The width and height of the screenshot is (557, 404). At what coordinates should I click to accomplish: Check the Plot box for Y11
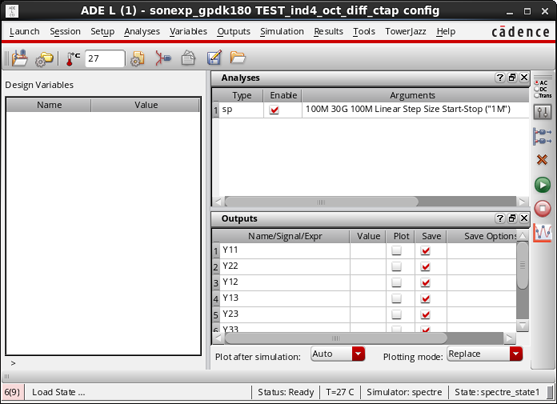(x=396, y=251)
